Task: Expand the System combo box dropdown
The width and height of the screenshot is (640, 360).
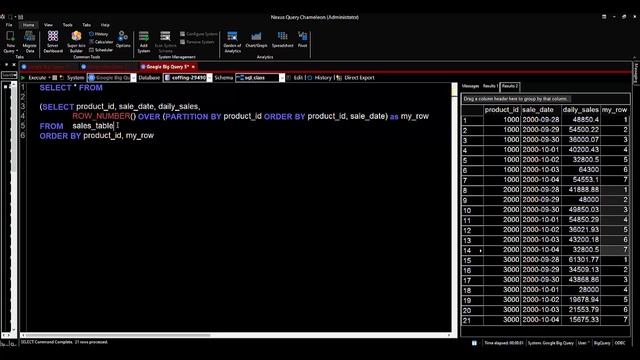Action: pyautogui.click(x=133, y=78)
